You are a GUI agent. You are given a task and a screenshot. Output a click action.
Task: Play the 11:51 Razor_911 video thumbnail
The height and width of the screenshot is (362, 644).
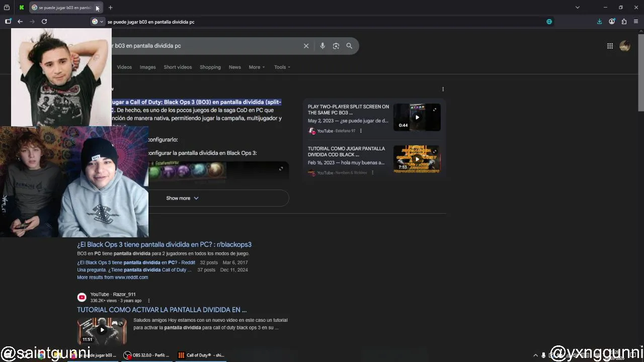click(102, 330)
